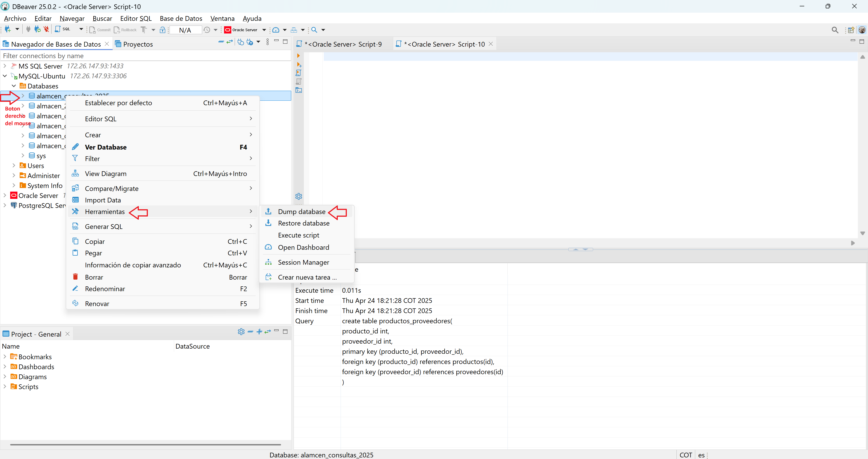The width and height of the screenshot is (868, 459).
Task: Choose Import Data in context menu
Action: (x=163, y=200)
